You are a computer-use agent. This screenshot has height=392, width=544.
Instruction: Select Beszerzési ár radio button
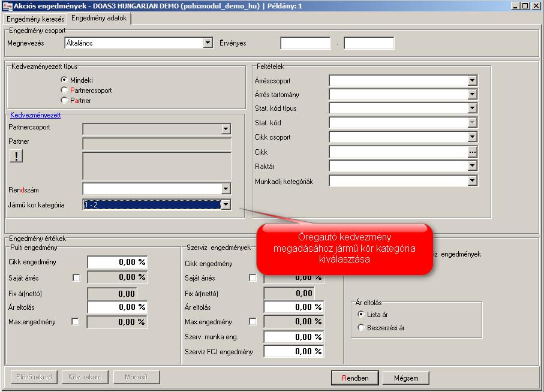[x=361, y=327]
